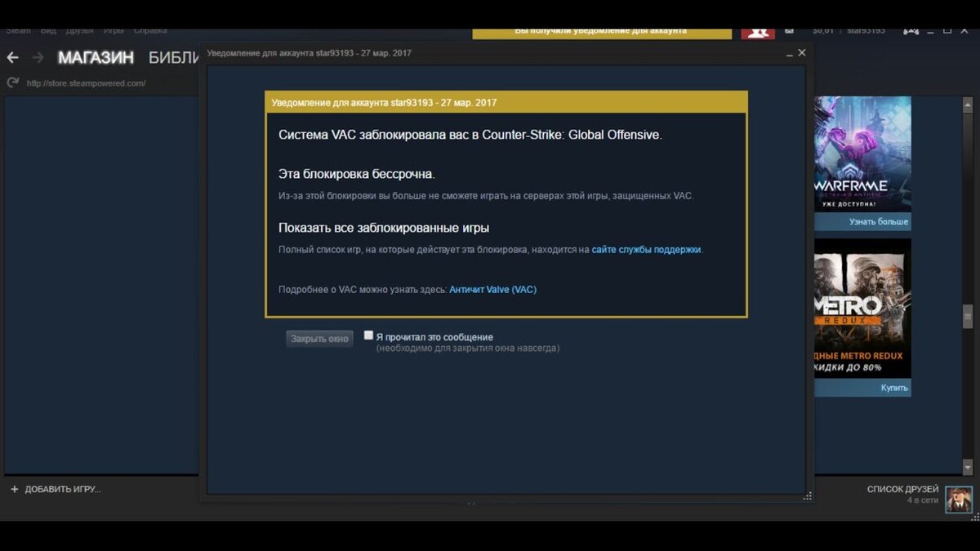
Task: Click the yellow notification title bar inside dialog
Action: pyautogui.click(x=506, y=103)
